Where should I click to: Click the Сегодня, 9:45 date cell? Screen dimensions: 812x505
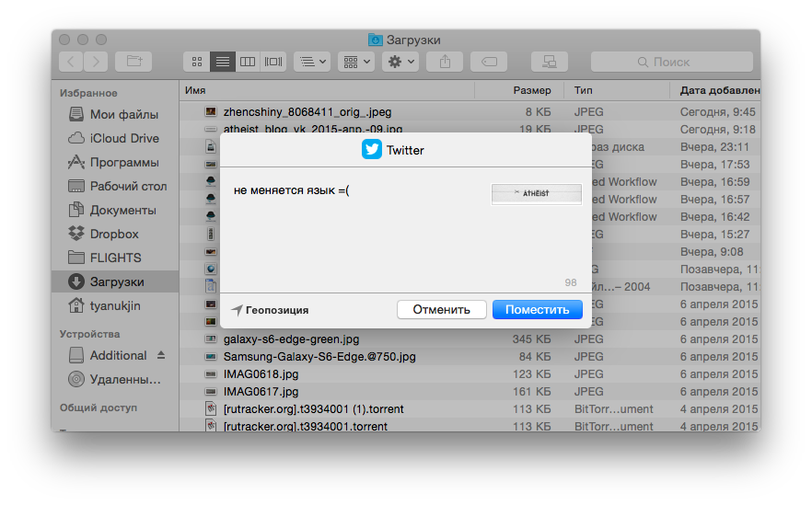point(717,112)
